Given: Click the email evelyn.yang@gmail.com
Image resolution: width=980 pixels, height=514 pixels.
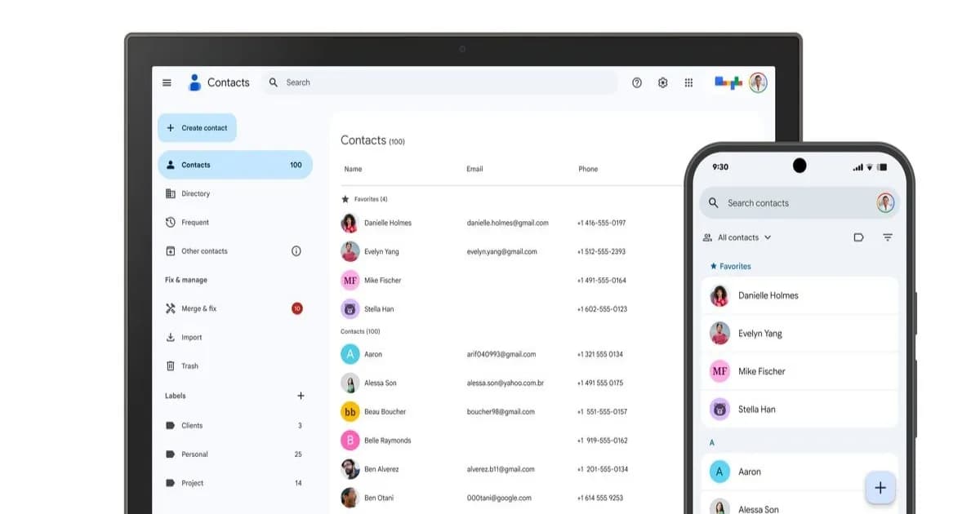Looking at the screenshot, I should point(502,251).
